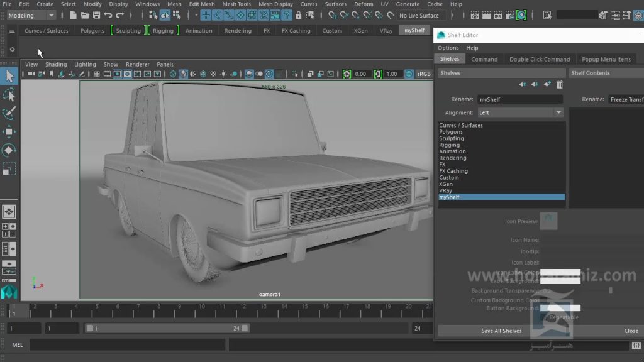644x362 pixels.
Task: Toggle viewport grid display
Action: 97,74
